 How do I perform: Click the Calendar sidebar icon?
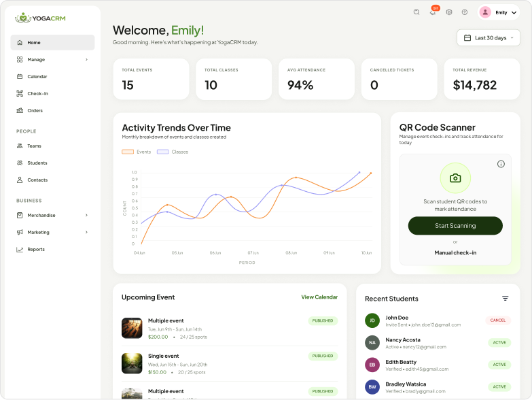(x=20, y=76)
